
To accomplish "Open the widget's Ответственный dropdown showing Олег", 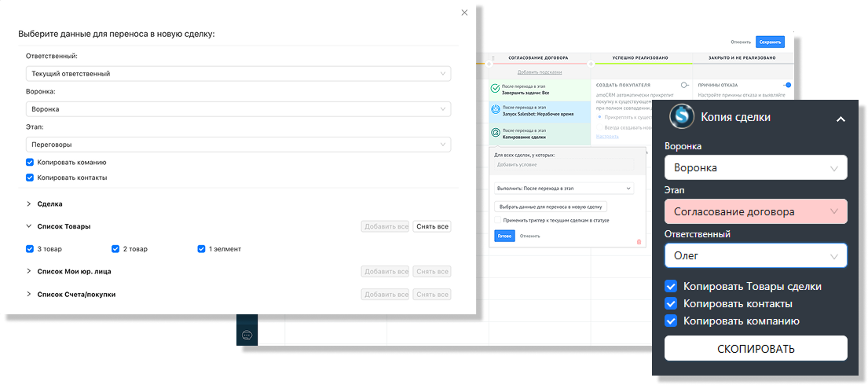I will point(756,255).
